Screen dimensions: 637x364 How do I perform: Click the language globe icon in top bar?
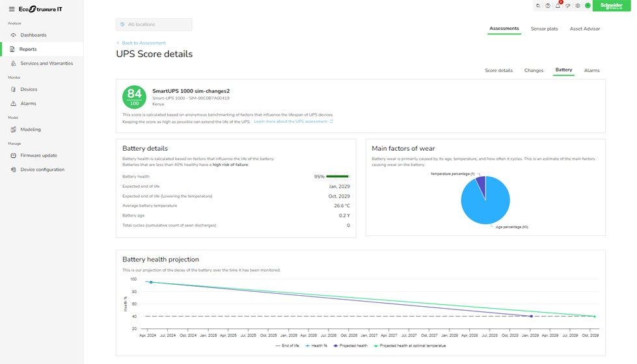(578, 6)
